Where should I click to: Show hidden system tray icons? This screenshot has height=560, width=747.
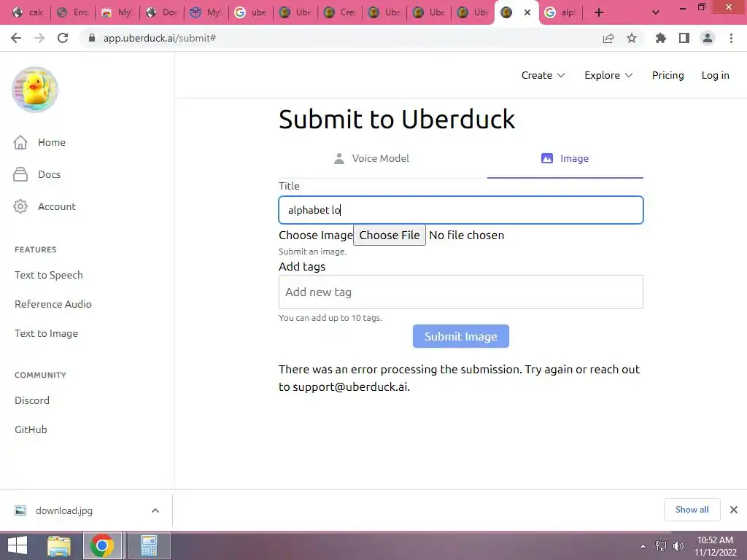tap(643, 546)
